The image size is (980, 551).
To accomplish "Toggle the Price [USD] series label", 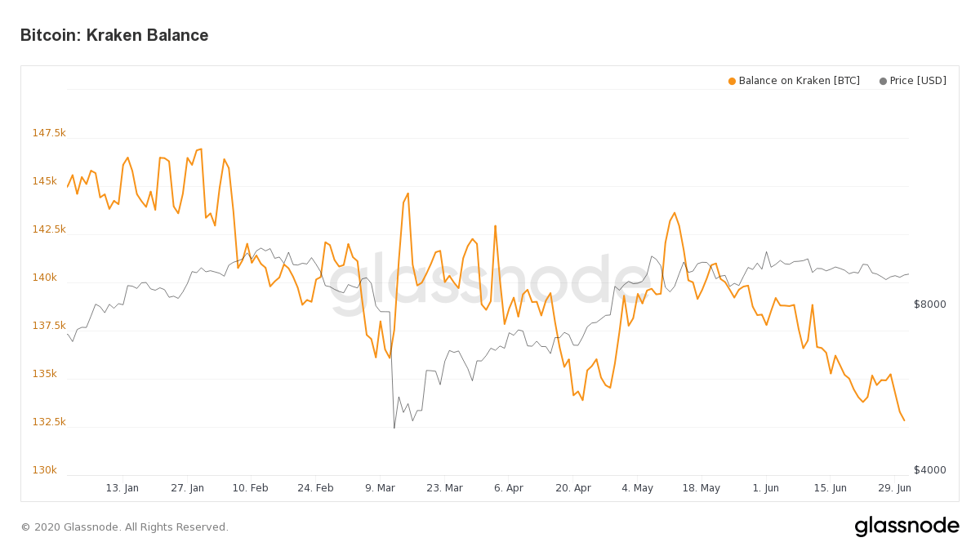I will tap(918, 81).
